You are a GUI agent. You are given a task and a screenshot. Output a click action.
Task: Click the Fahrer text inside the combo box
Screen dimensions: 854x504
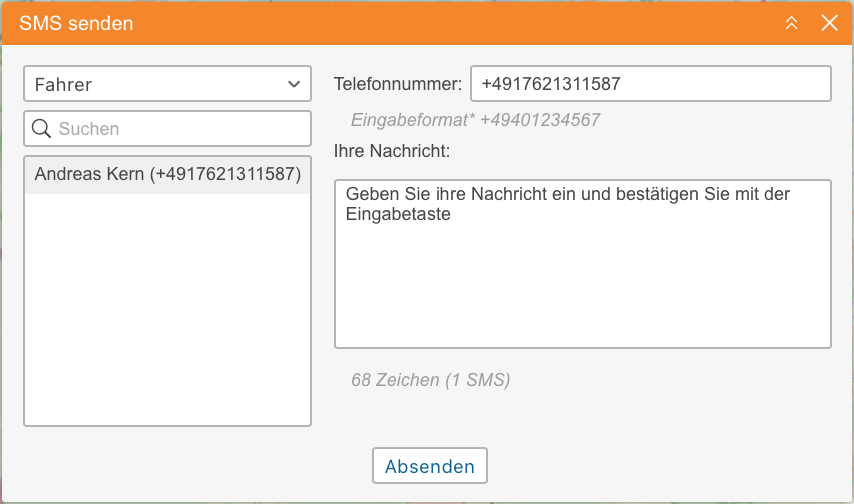pos(63,85)
